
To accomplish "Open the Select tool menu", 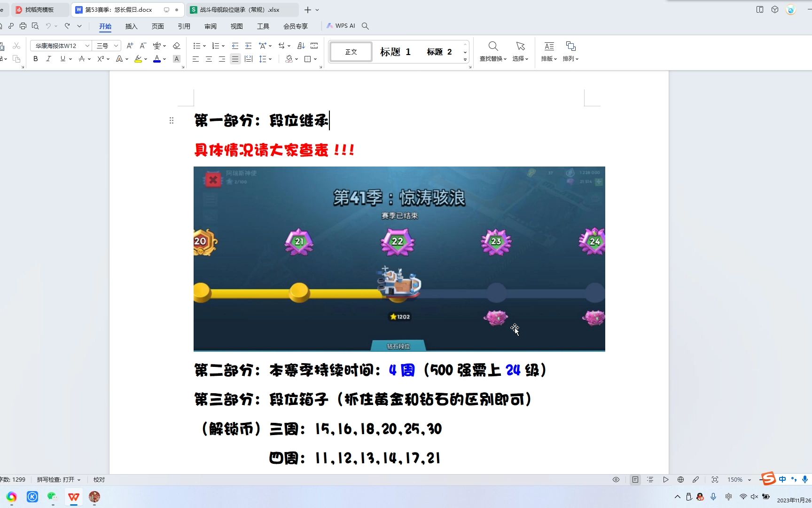I will click(520, 51).
